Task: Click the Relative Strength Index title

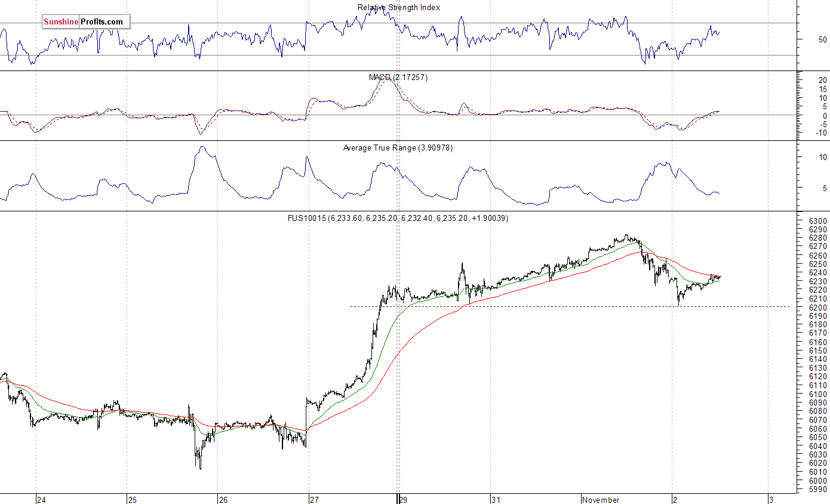Action: click(399, 8)
